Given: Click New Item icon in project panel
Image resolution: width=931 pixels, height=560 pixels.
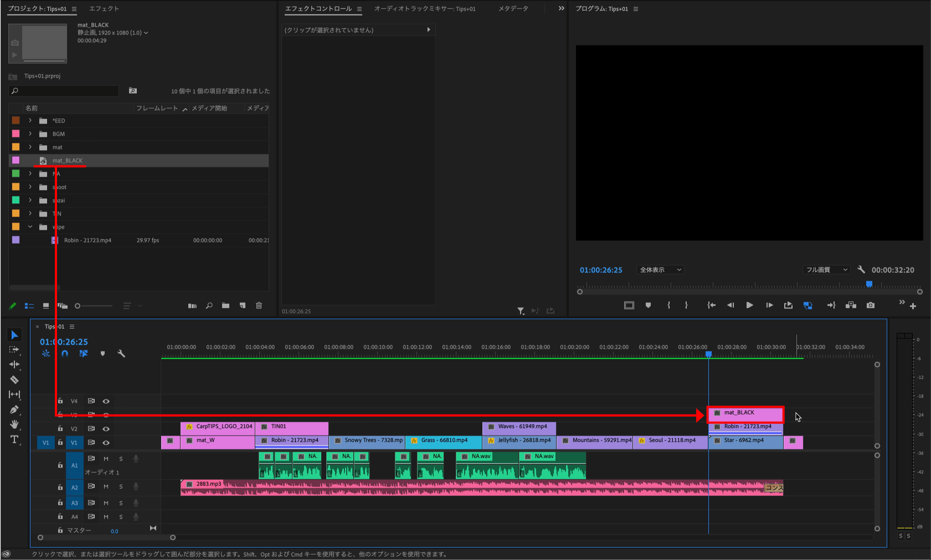Looking at the screenshot, I should [x=242, y=305].
